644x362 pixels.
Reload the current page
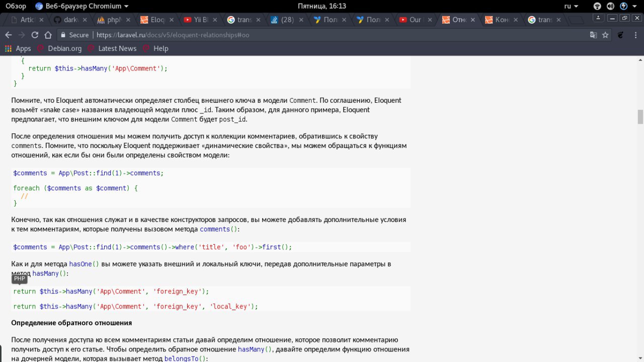pyautogui.click(x=35, y=35)
